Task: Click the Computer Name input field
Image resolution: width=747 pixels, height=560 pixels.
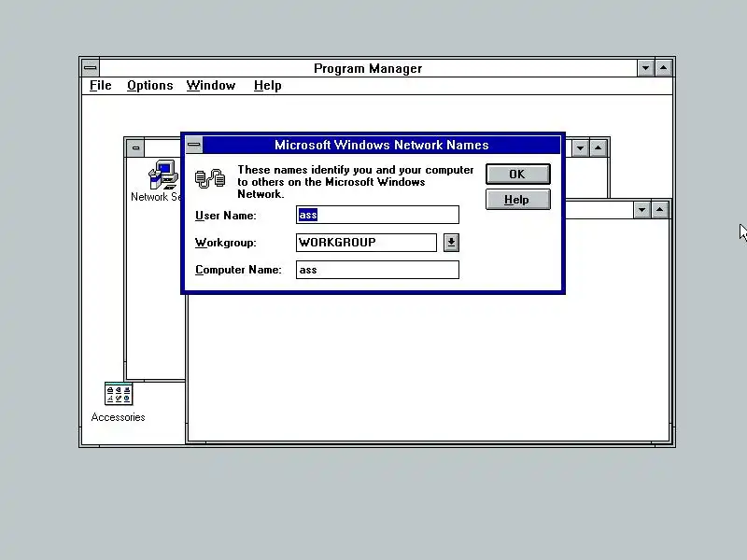Action: point(377,270)
